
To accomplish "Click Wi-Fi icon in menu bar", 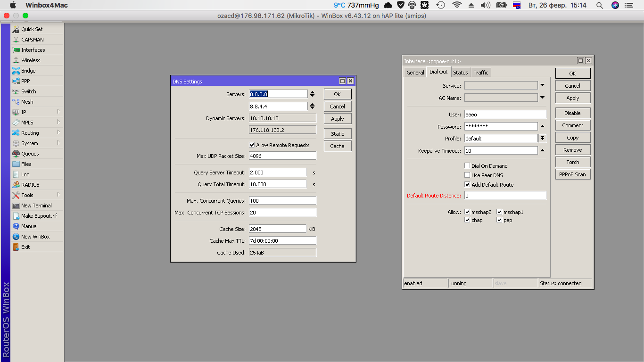I will (456, 5).
